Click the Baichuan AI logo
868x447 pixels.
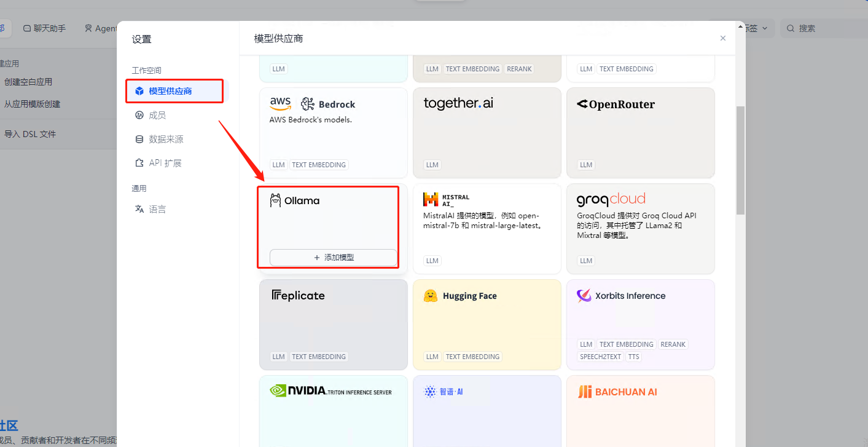tap(617, 392)
